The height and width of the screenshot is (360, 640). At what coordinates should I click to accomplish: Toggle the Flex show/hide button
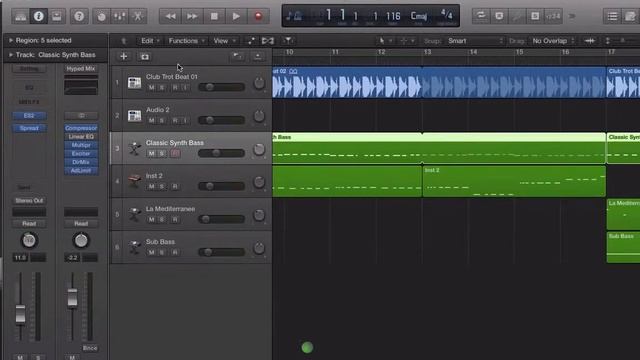(268, 41)
